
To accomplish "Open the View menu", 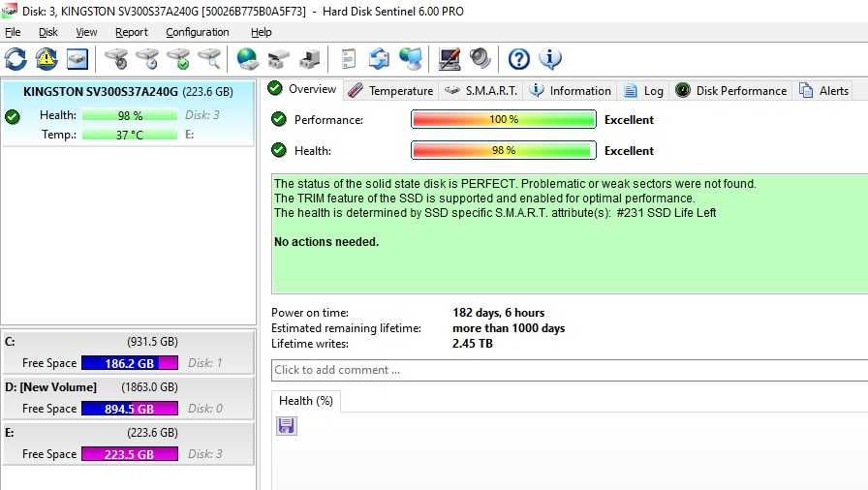I will click(x=86, y=32).
